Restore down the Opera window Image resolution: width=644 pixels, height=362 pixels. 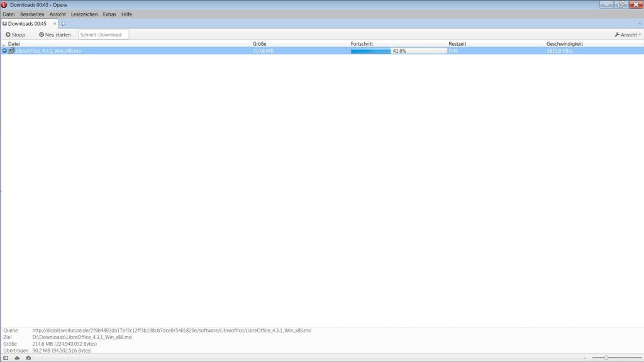pos(621,4)
